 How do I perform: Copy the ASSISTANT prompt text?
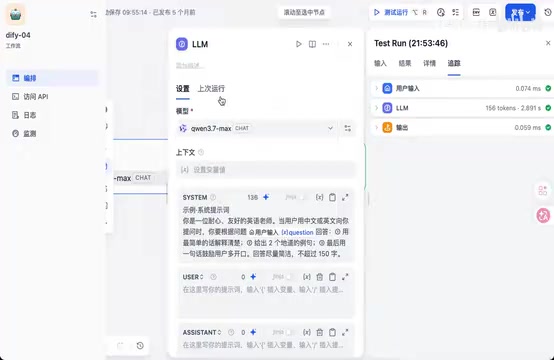click(x=332, y=332)
